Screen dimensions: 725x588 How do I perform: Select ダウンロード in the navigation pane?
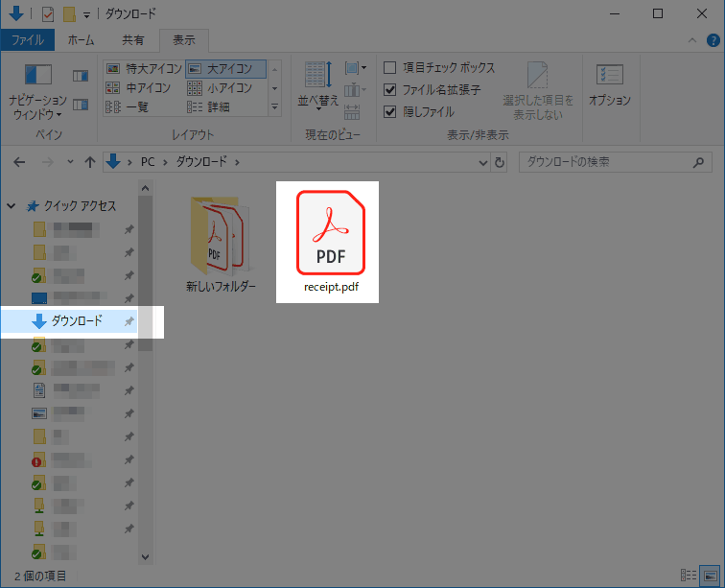pos(69,320)
